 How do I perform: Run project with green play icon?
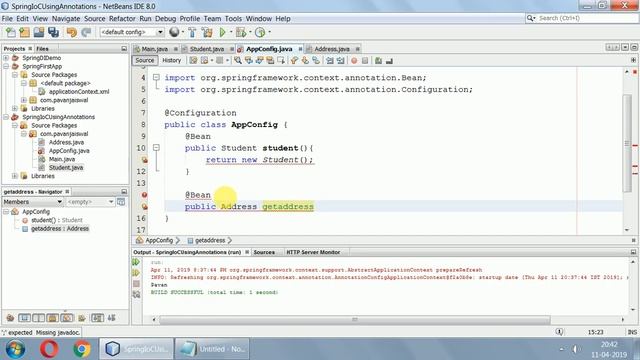click(222, 32)
